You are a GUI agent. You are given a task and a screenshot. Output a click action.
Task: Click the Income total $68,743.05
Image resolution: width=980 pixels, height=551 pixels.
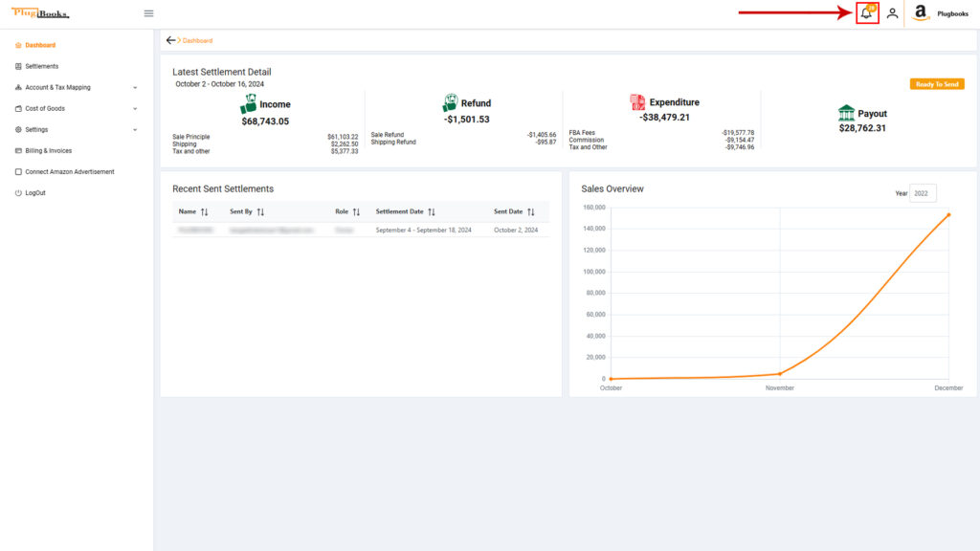click(x=266, y=121)
